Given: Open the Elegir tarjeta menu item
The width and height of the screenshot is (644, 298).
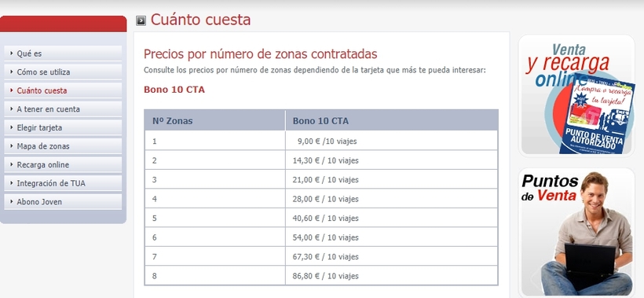Looking at the screenshot, I should pyautogui.click(x=63, y=127).
